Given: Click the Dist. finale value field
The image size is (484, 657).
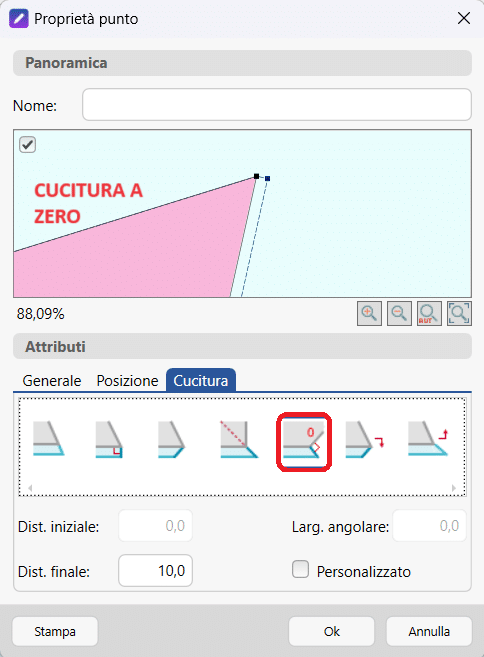Looking at the screenshot, I should click(x=155, y=571).
